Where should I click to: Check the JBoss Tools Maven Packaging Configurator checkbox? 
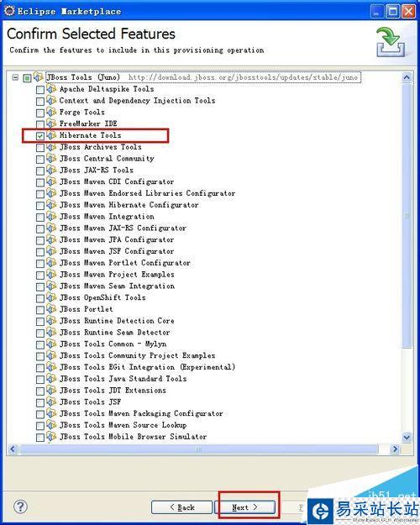[x=40, y=414]
